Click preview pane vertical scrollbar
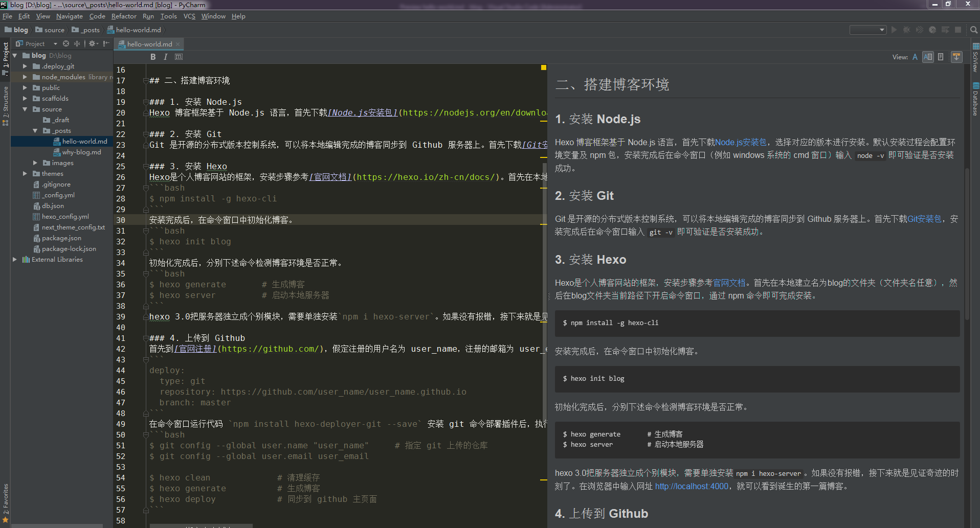This screenshot has width=980, height=528. pos(967,243)
